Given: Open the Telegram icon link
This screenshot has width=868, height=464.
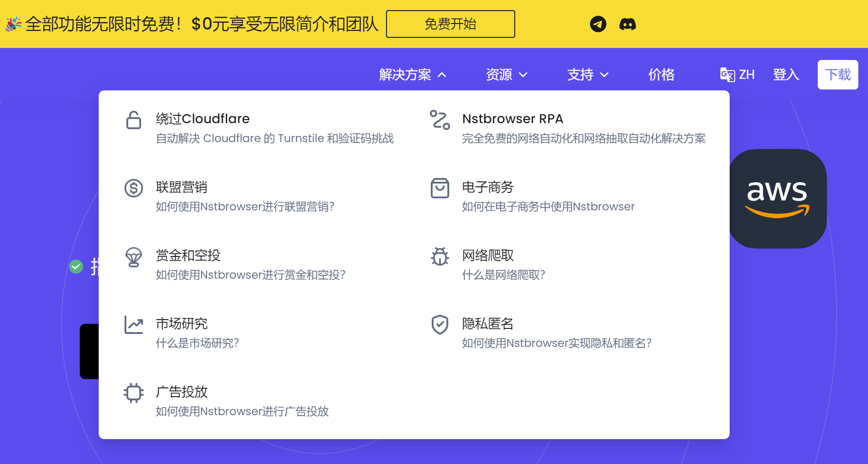Looking at the screenshot, I should 598,24.
